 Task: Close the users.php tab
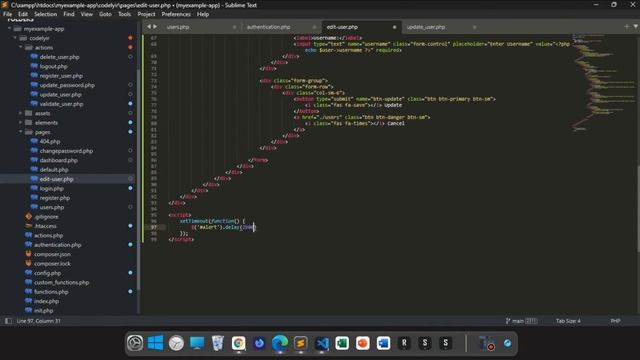coord(234,27)
